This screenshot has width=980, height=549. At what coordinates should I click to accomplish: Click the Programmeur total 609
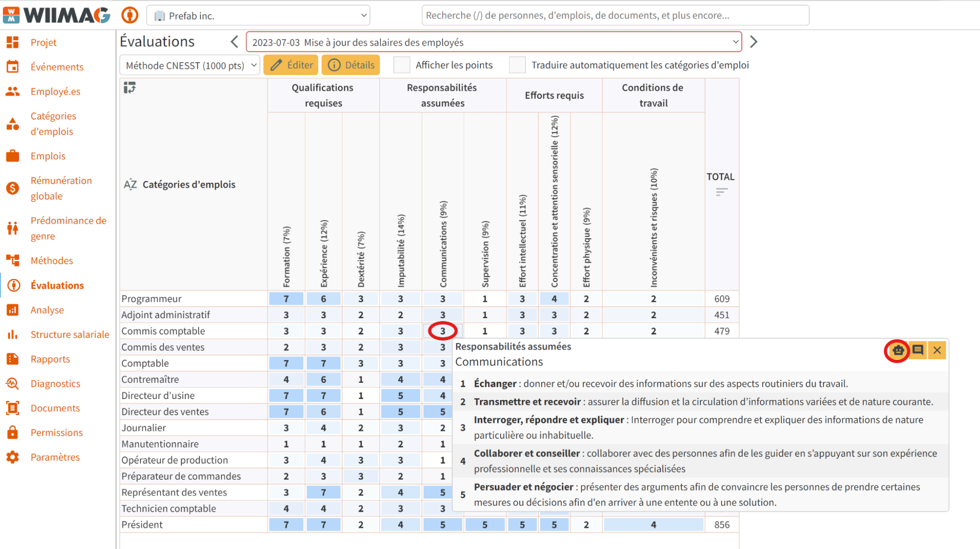point(722,299)
